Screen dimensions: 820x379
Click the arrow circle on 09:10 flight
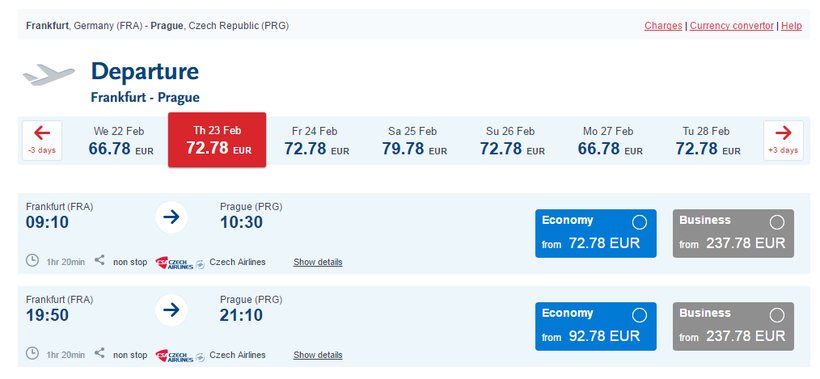click(x=171, y=217)
